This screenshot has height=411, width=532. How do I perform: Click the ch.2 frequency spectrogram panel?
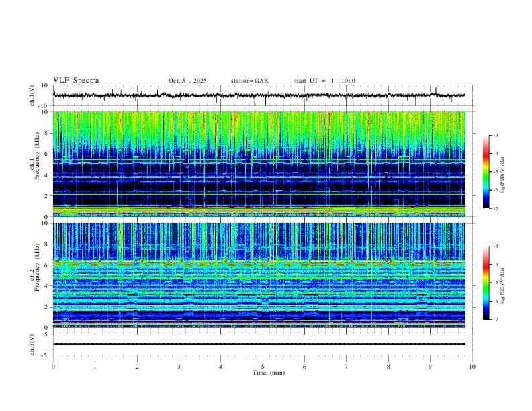(x=259, y=275)
